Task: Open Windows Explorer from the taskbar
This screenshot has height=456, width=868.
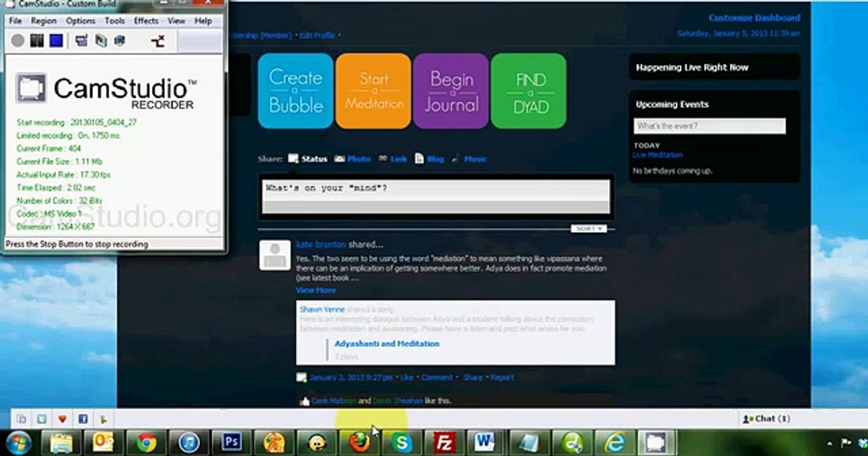Action: [x=61, y=443]
